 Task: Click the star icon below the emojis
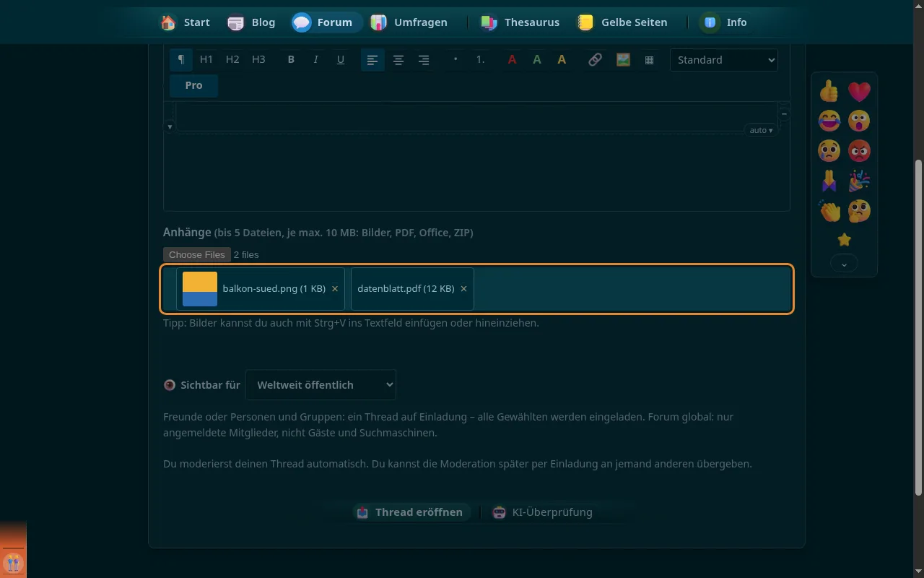click(x=844, y=240)
